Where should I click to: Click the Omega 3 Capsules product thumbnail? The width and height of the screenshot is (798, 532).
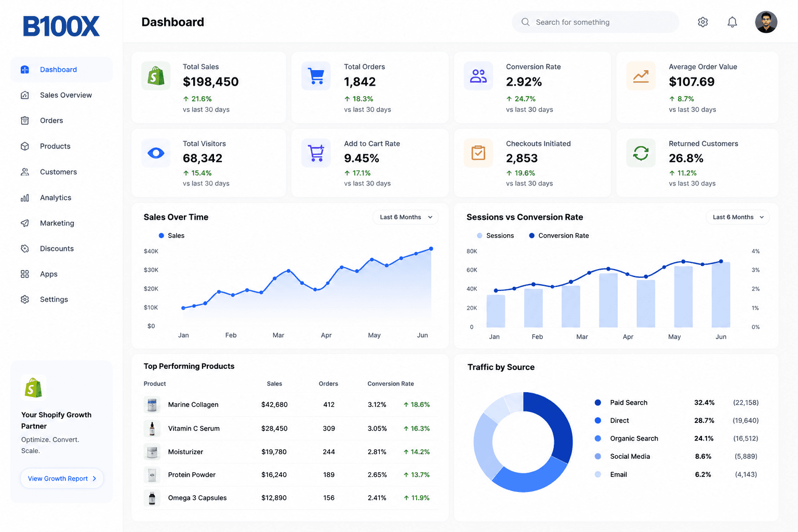(152, 498)
